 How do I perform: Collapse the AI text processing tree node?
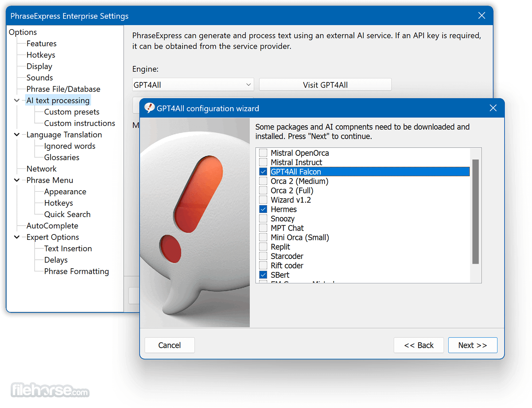click(x=17, y=100)
